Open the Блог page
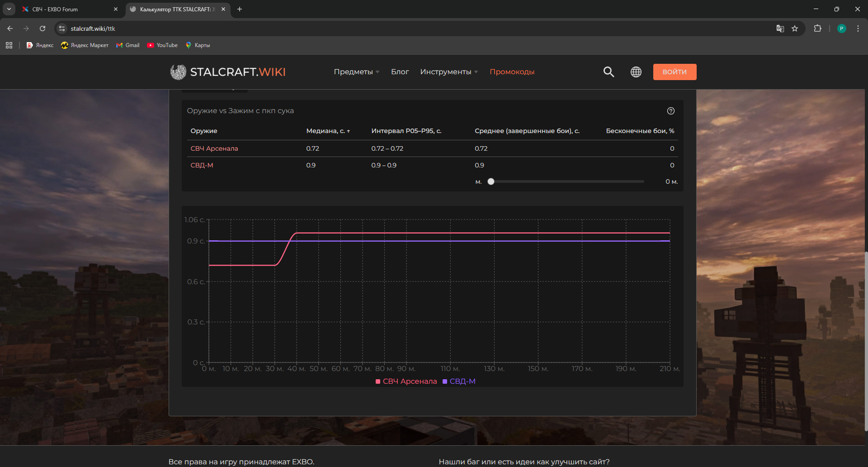Screen dimensions: 868x467 400,72
